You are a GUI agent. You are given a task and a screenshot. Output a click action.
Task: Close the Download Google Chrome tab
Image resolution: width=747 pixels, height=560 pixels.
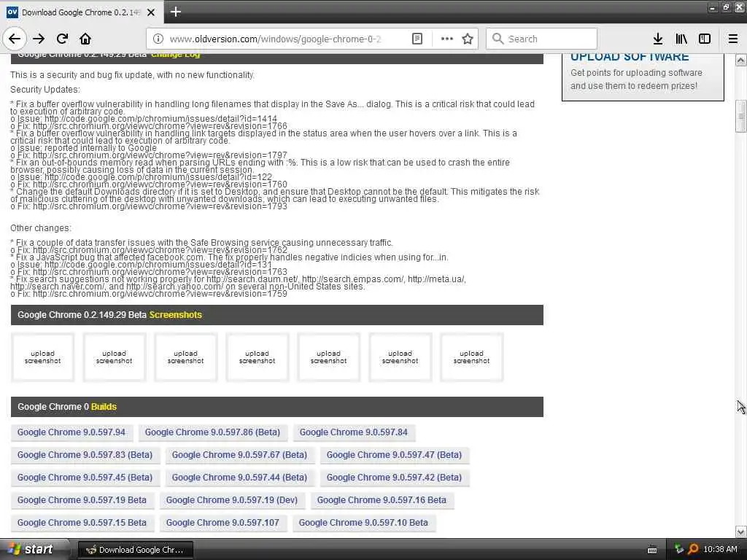[151, 12]
